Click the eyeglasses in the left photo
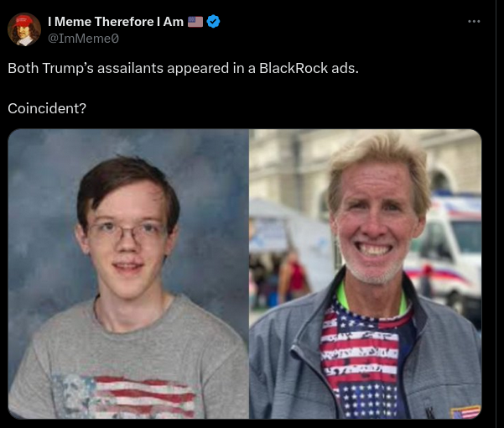Viewport: 504px width, 428px height. 127,232
